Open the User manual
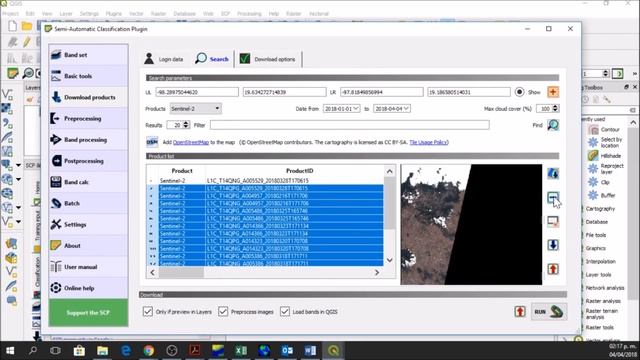640x360 pixels. (x=88, y=267)
